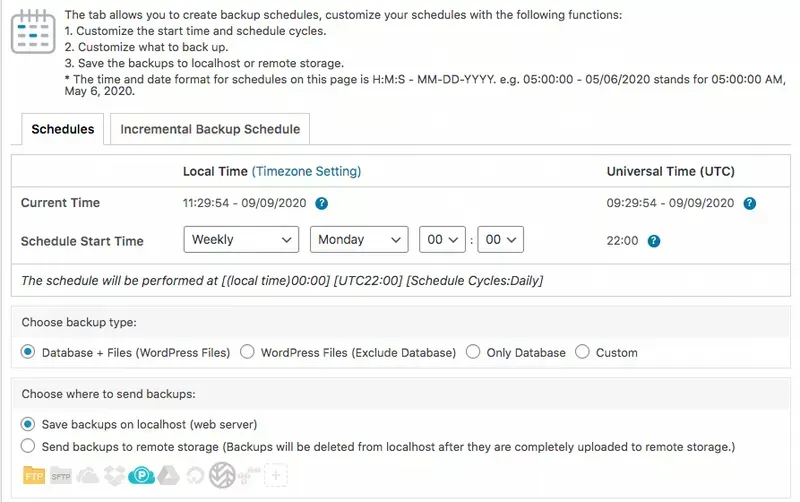800x502 pixels.
Task: Select WordPress Files (Exclude Database) option
Action: click(x=247, y=352)
